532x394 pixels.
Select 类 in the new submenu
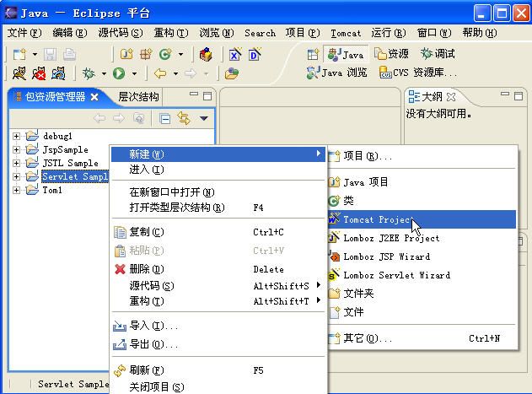[x=422, y=201]
